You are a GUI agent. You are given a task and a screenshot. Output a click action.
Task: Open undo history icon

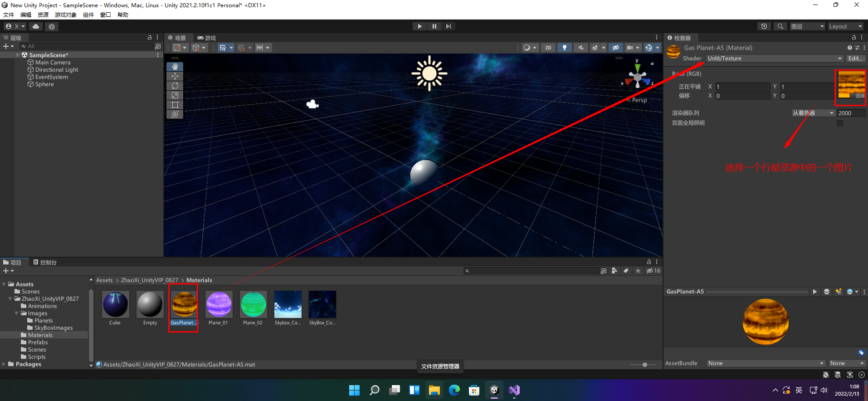[764, 26]
